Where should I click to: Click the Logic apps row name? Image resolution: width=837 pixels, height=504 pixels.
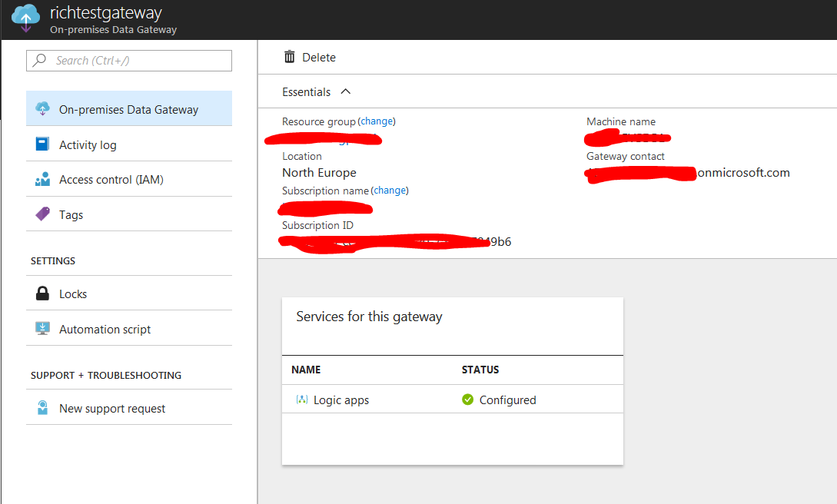pyautogui.click(x=341, y=400)
